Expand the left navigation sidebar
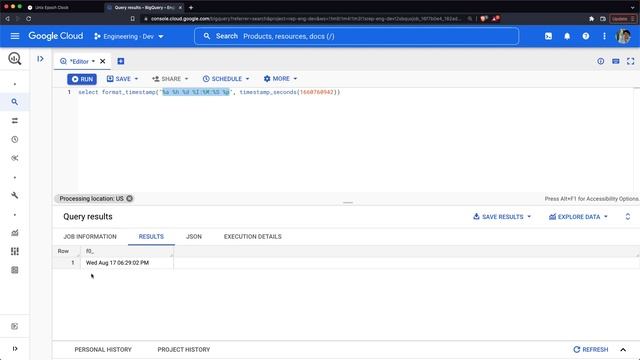640x360 pixels. pyautogui.click(x=15, y=349)
